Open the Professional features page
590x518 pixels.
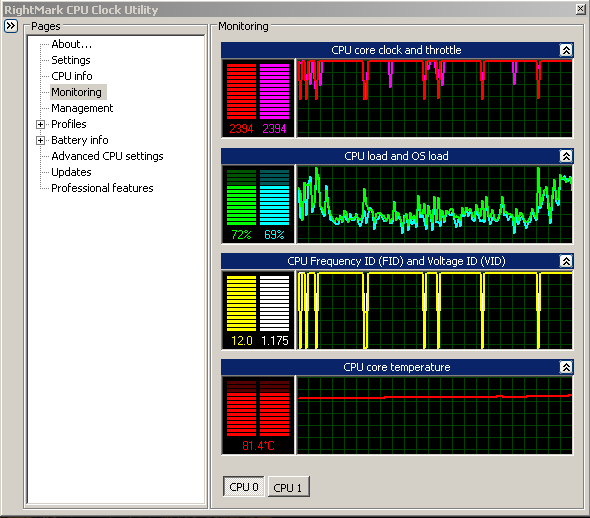pyautogui.click(x=102, y=188)
